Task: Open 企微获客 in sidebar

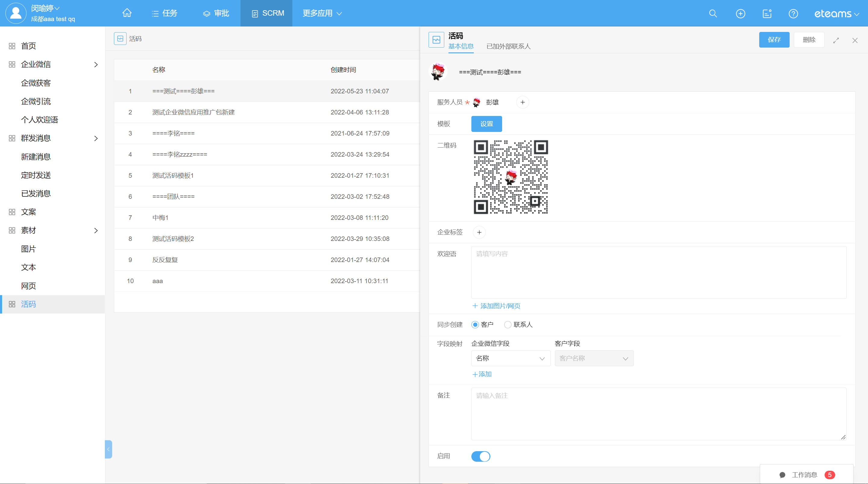Action: (36, 83)
